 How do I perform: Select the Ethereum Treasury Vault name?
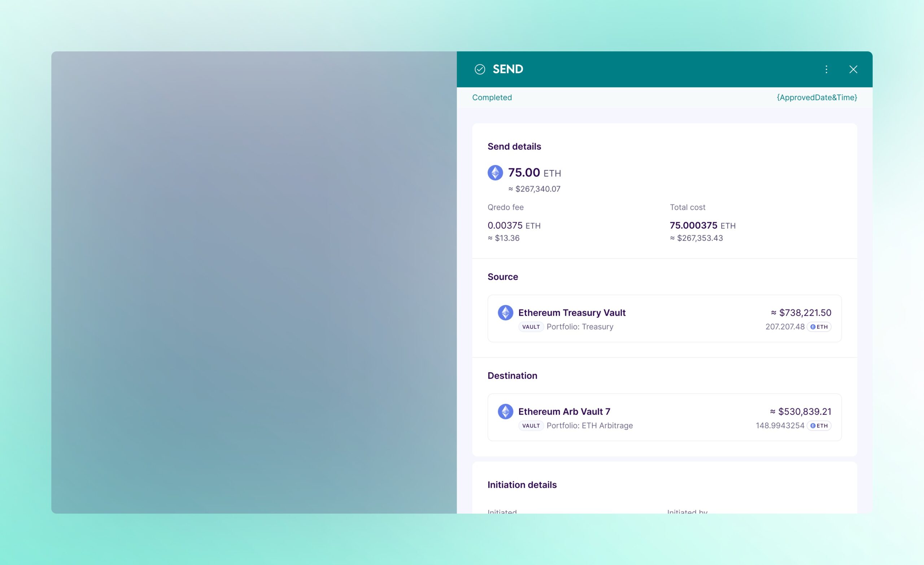(x=571, y=313)
